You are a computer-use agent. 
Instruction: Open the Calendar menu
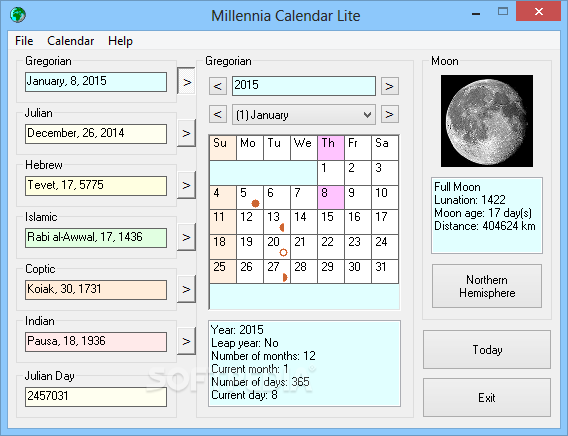pos(71,41)
